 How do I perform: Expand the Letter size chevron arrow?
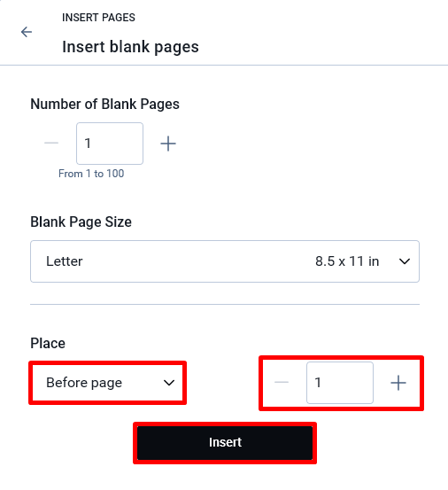(405, 261)
